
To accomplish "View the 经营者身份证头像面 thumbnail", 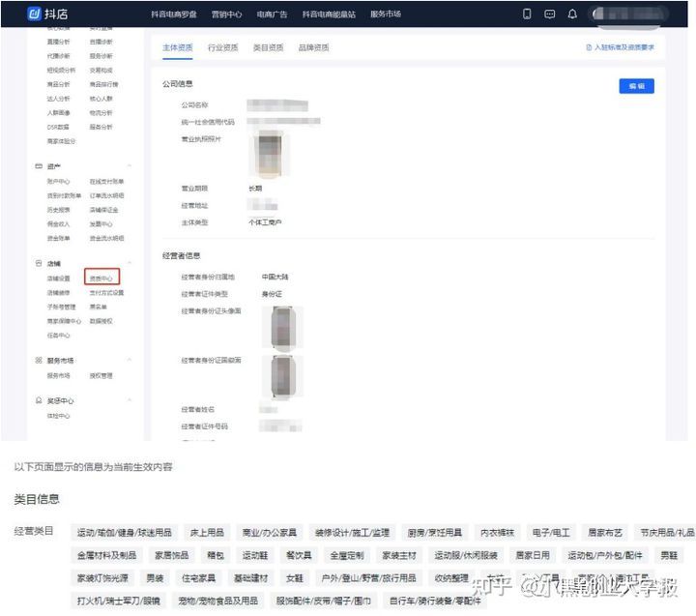I will [283, 328].
